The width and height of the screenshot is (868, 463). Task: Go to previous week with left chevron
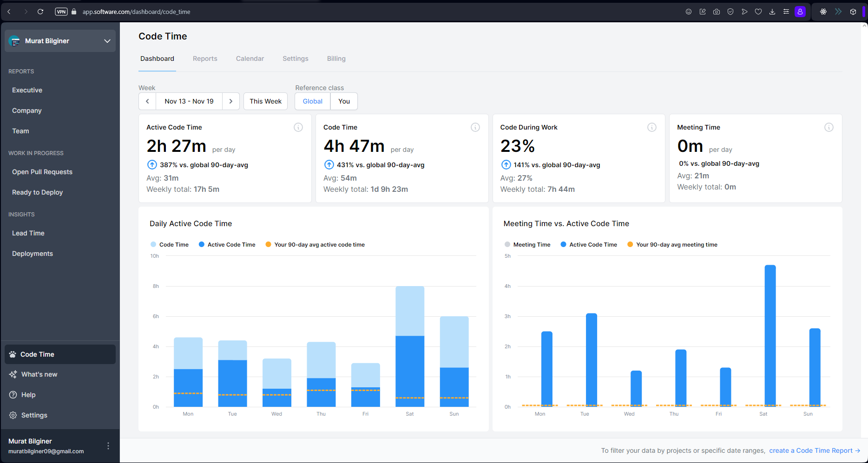(x=147, y=101)
